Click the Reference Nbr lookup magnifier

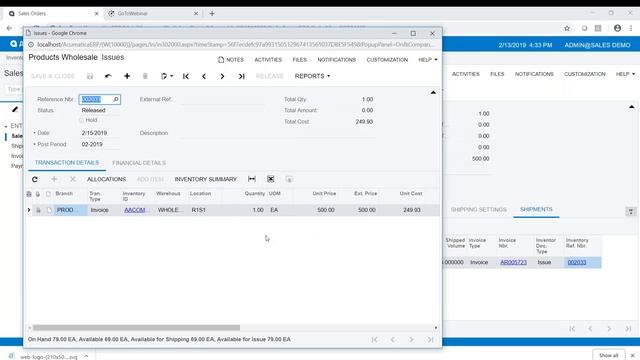[116, 99]
